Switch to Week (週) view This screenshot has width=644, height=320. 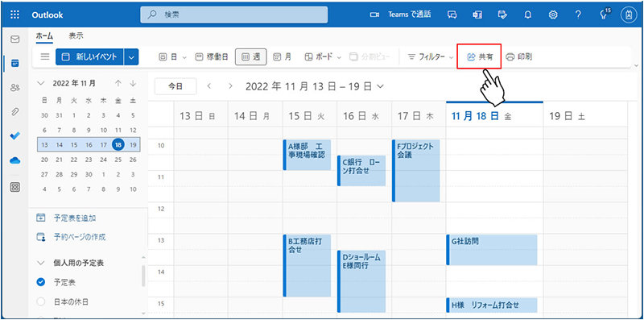[x=251, y=56]
